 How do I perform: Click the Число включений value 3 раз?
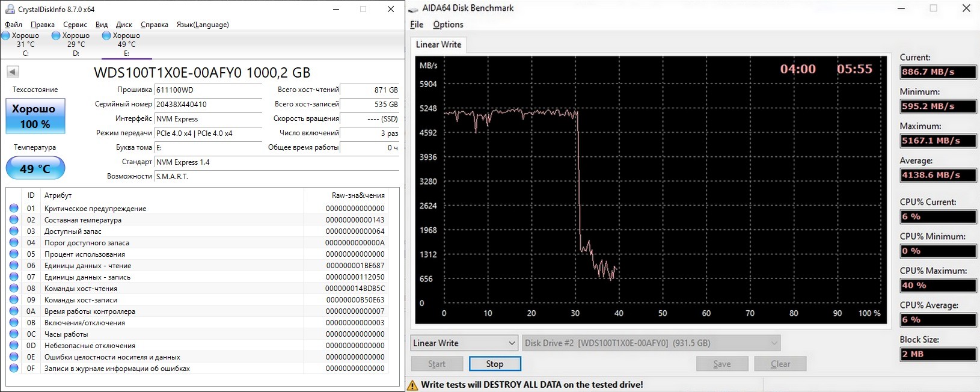point(369,133)
